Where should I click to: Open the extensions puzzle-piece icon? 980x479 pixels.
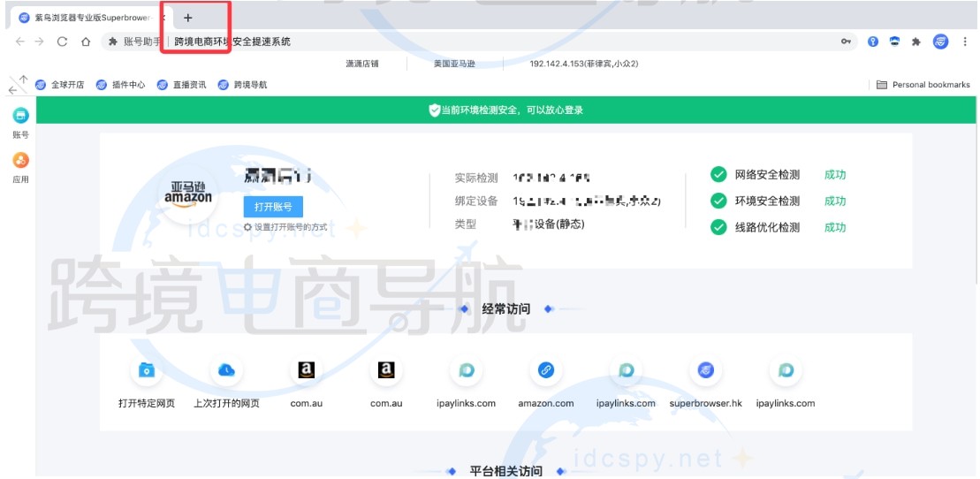[x=916, y=42]
